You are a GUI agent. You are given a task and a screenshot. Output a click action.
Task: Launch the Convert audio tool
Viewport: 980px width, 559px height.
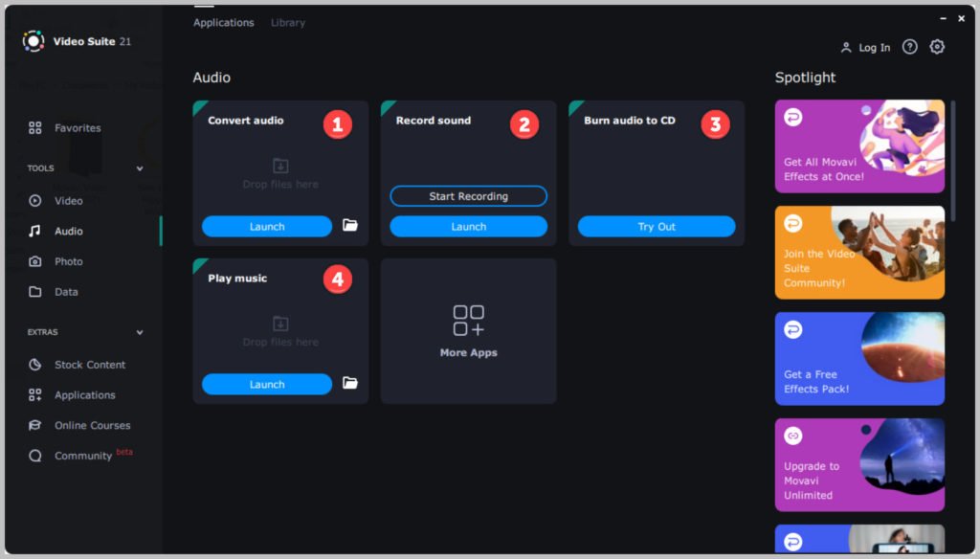(267, 226)
